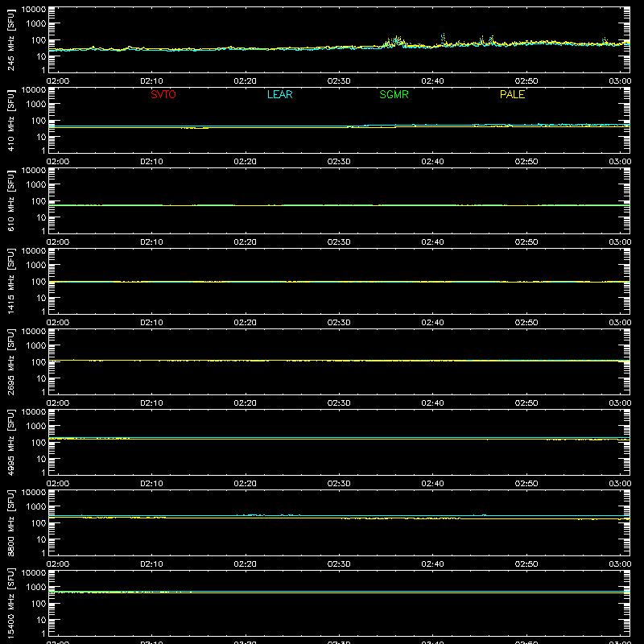
Task: Click the 02:40 tick label below the 245 MHz panel
Action: pyautogui.click(x=432, y=81)
